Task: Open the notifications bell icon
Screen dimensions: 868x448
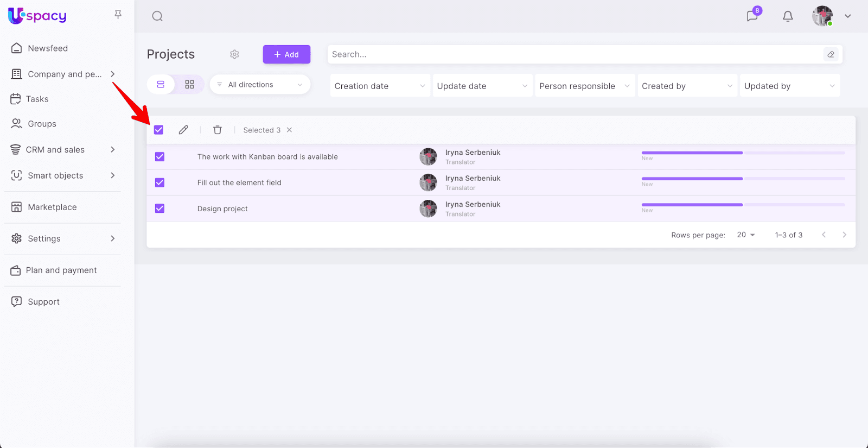Action: [788, 16]
